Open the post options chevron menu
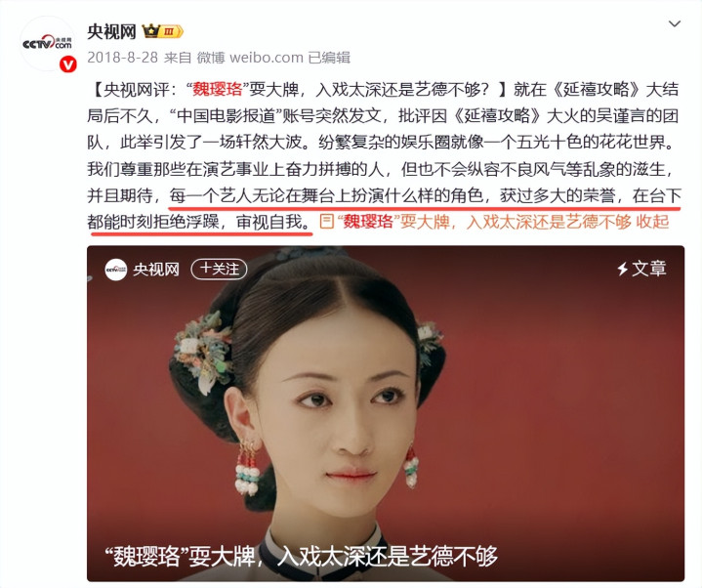 pyautogui.click(x=675, y=23)
